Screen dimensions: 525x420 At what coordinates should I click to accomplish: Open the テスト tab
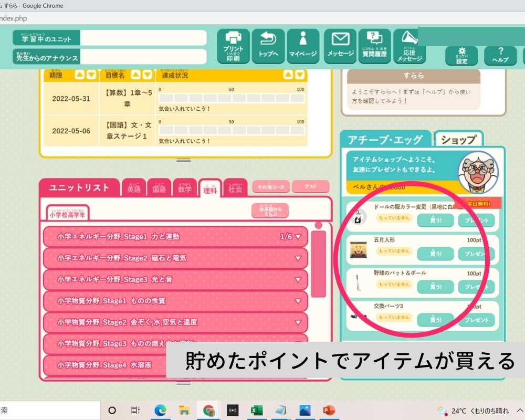[x=311, y=186]
